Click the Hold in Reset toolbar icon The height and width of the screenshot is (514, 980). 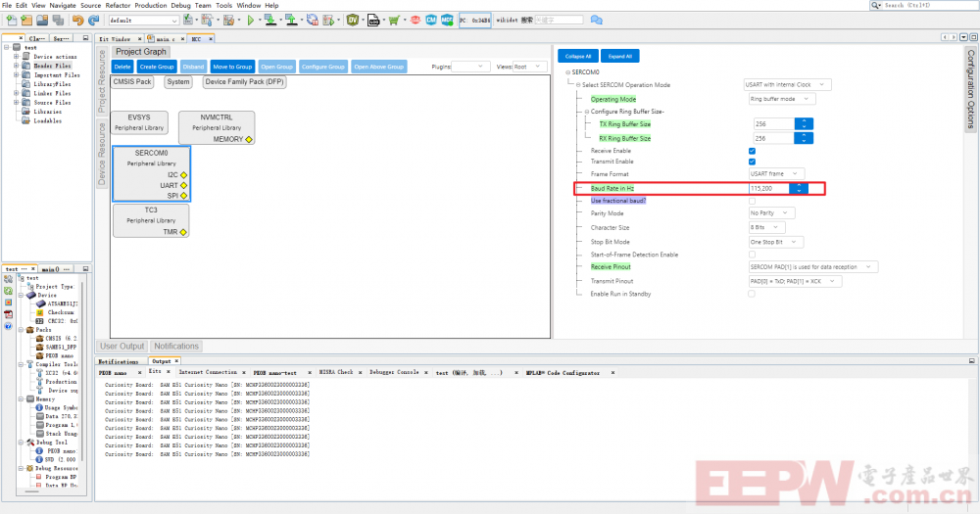point(312,20)
